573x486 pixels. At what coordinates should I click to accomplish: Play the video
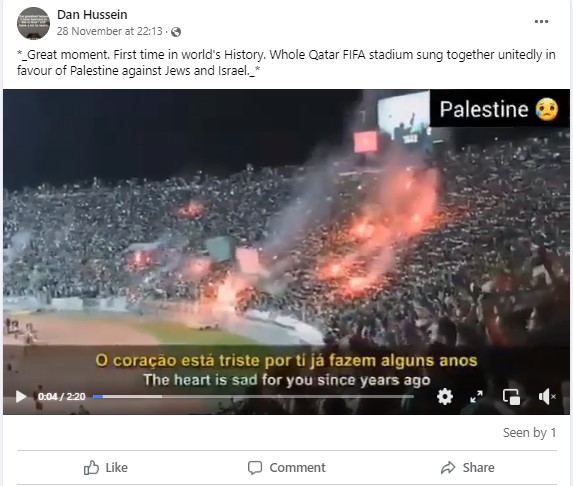point(21,396)
